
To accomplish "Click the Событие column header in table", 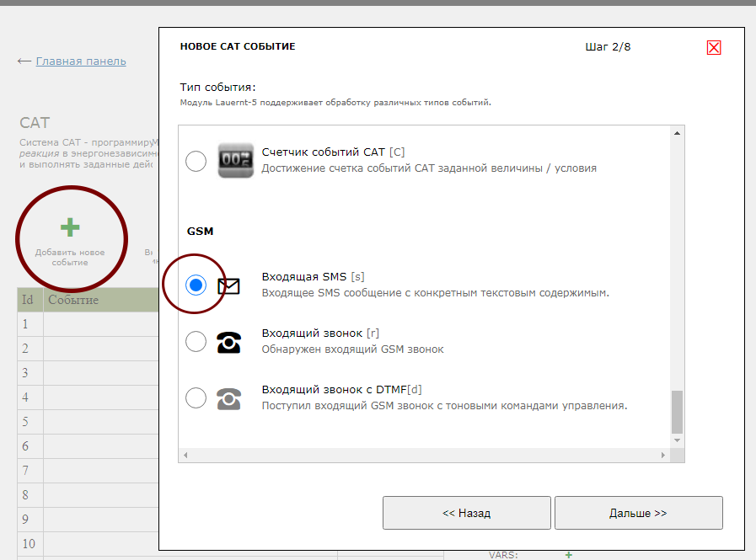I will tap(73, 300).
